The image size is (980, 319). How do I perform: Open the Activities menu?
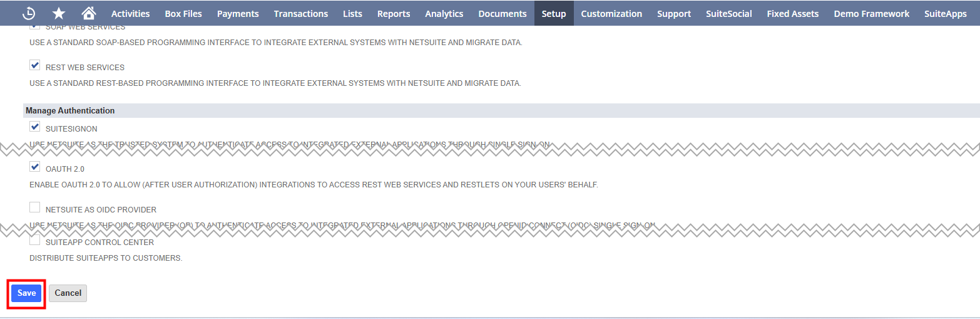point(130,13)
